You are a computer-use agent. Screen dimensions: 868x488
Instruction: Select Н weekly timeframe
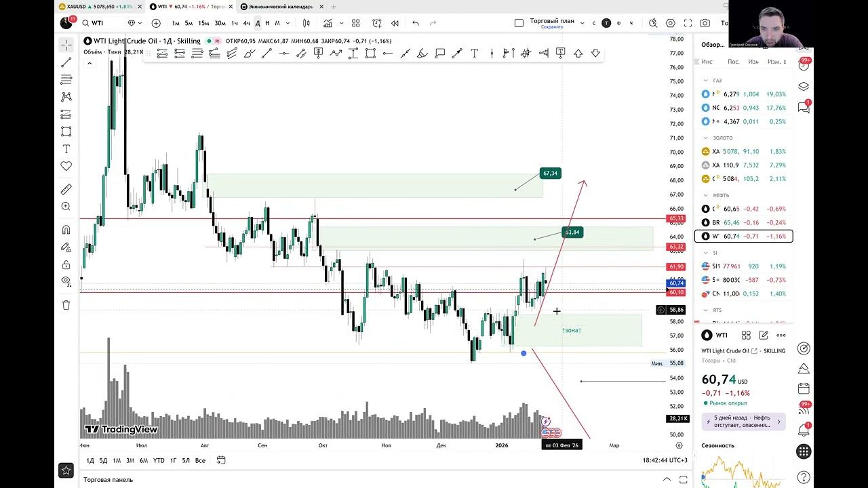(x=267, y=23)
